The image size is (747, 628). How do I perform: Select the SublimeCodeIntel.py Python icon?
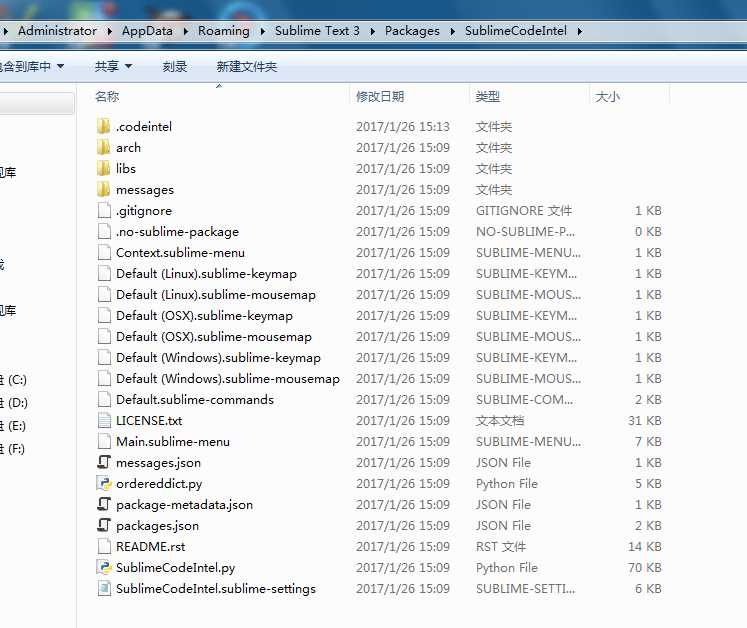(x=104, y=567)
